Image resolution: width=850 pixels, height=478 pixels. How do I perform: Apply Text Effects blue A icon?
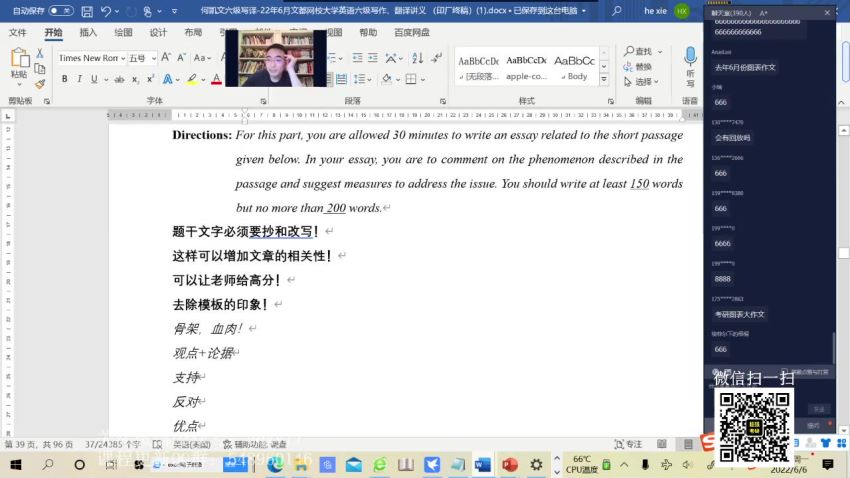tap(168, 79)
